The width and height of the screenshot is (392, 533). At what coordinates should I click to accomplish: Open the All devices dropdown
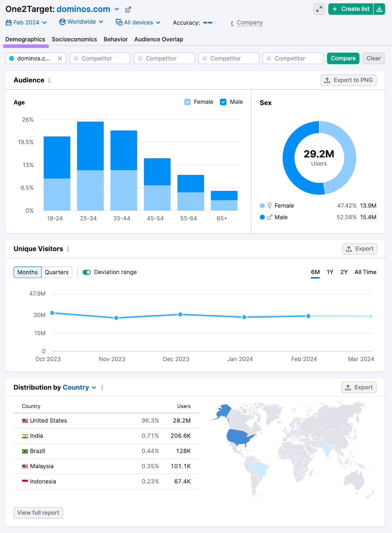138,22
